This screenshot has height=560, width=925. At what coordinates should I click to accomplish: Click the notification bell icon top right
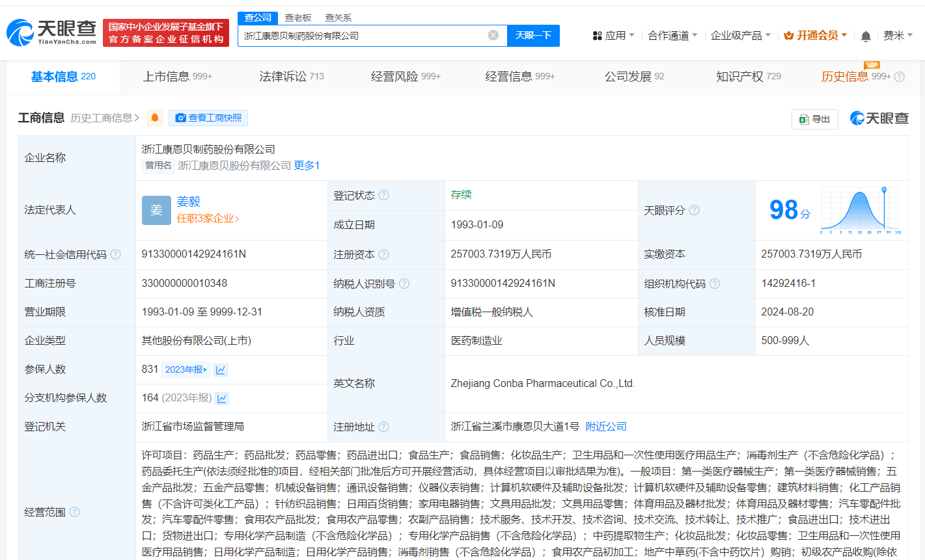tap(866, 36)
